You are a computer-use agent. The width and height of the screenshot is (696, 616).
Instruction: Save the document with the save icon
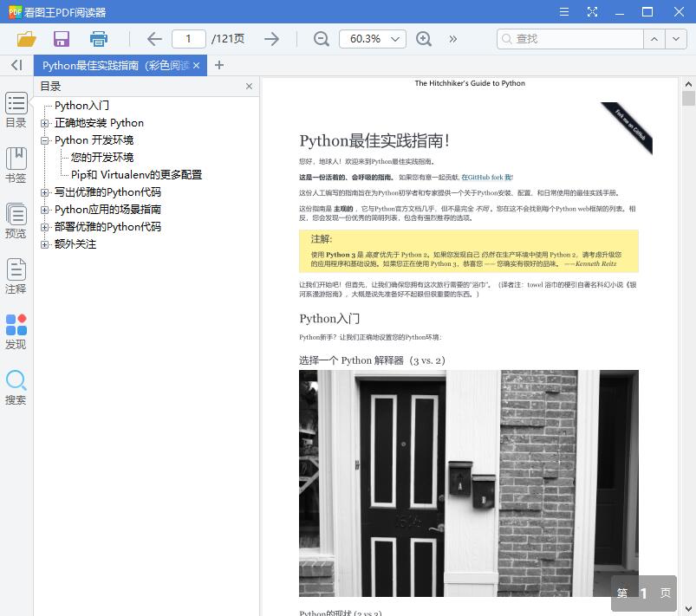click(x=61, y=39)
